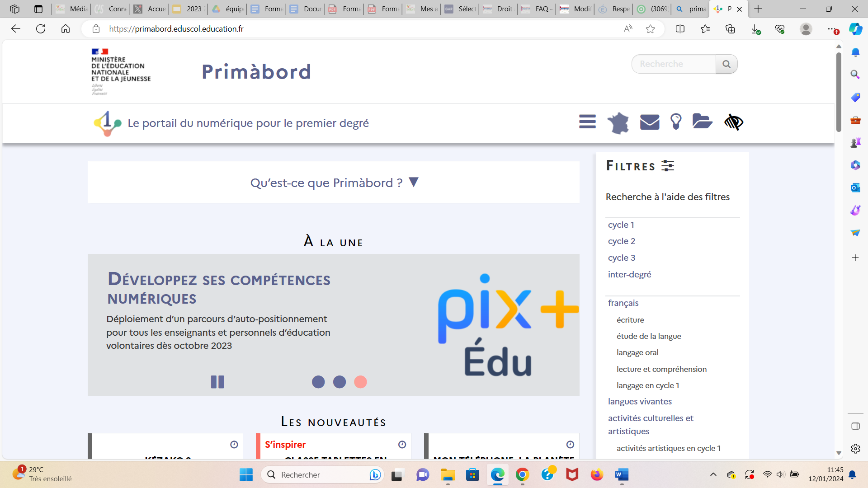Select the third pink carousel dot
Viewport: 868px width, 488px height.
pos(360,382)
